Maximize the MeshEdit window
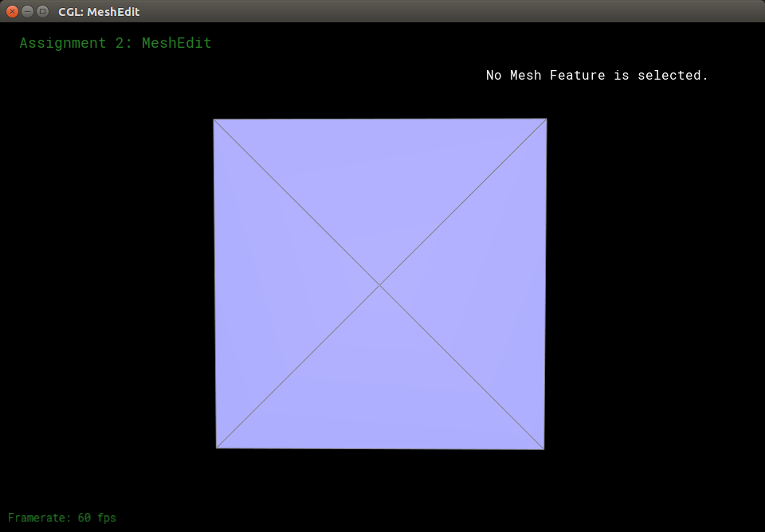The image size is (765, 532). pyautogui.click(x=42, y=11)
